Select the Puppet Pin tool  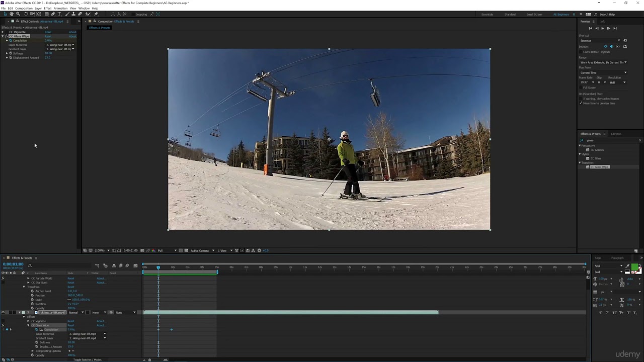tap(96, 14)
